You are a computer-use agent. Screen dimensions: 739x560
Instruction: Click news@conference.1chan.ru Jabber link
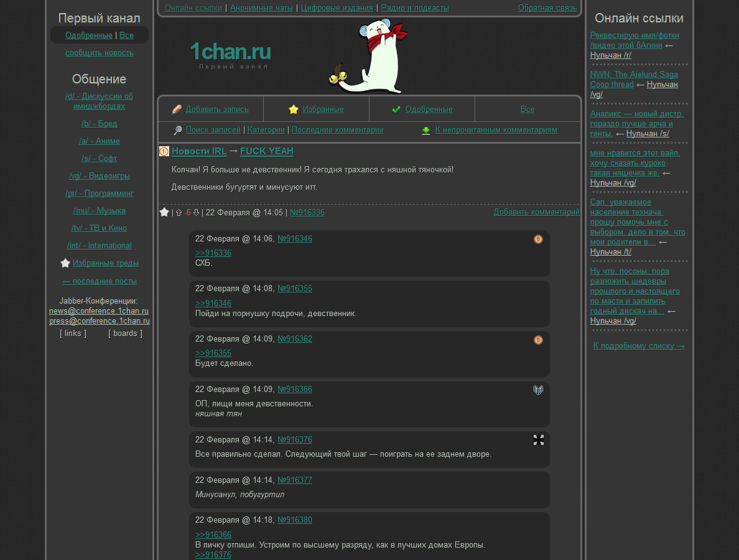pyautogui.click(x=99, y=311)
